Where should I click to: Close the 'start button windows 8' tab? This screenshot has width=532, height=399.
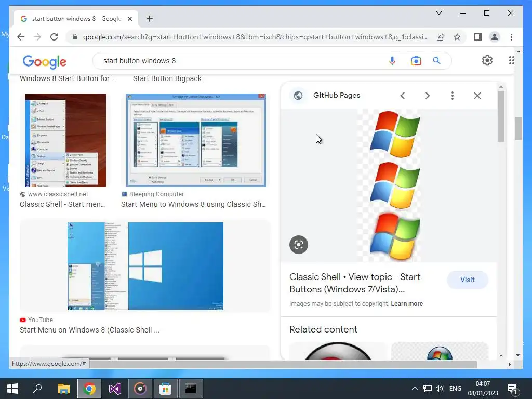pyautogui.click(x=129, y=19)
